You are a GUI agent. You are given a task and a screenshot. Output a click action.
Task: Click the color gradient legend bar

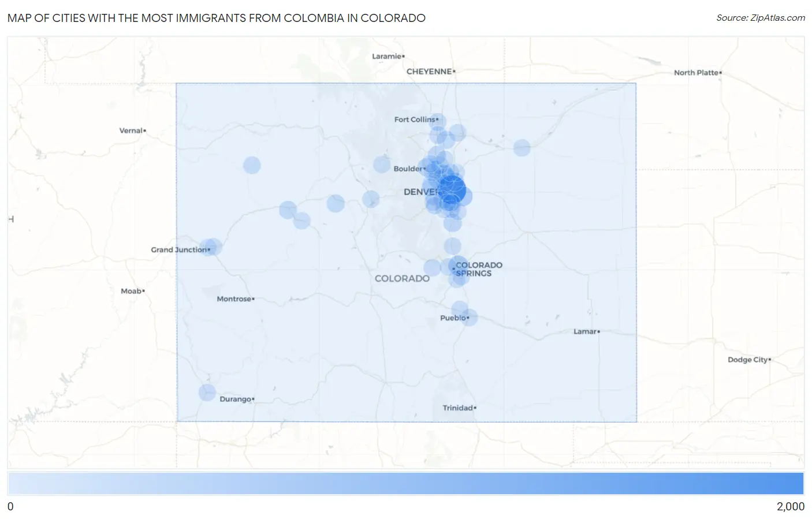[x=405, y=483]
